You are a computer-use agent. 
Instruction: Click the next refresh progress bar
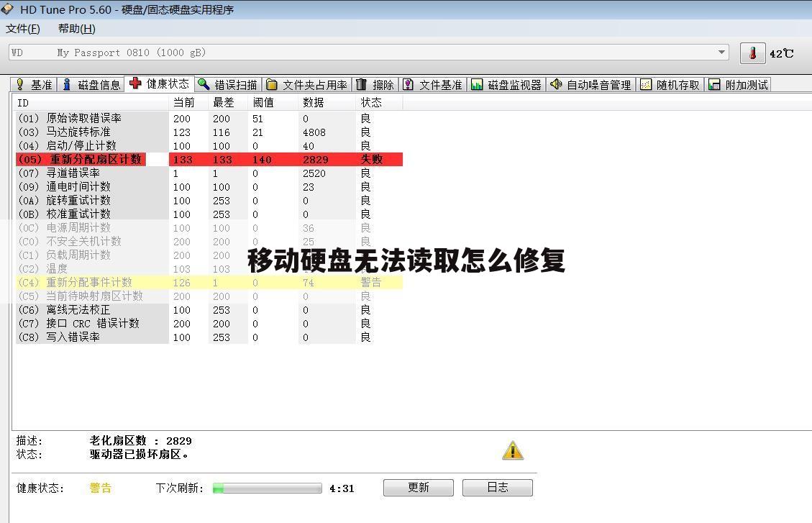coord(267,487)
